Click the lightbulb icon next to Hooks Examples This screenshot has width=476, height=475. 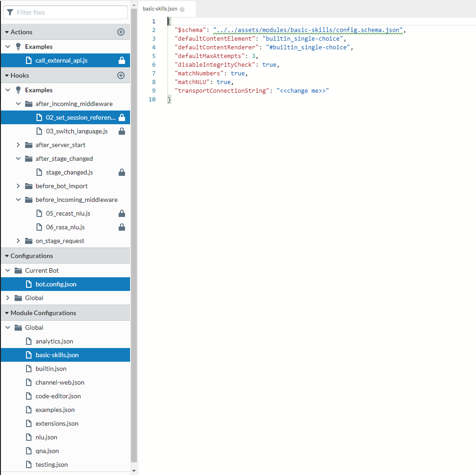click(18, 90)
